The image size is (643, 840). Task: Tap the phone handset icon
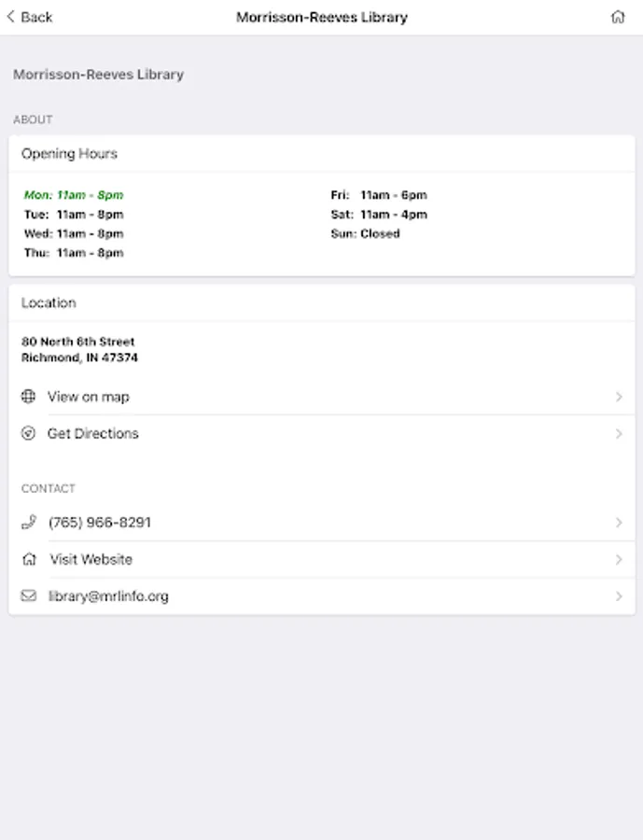coord(28,523)
